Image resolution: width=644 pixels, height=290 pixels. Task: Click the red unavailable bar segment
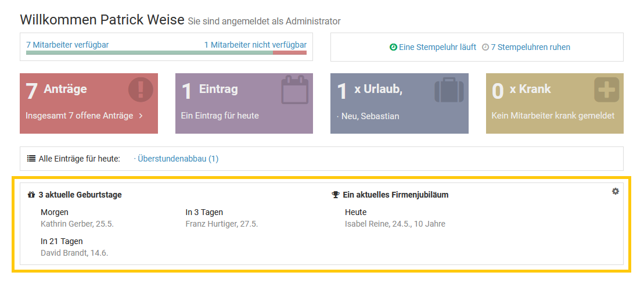(289, 53)
